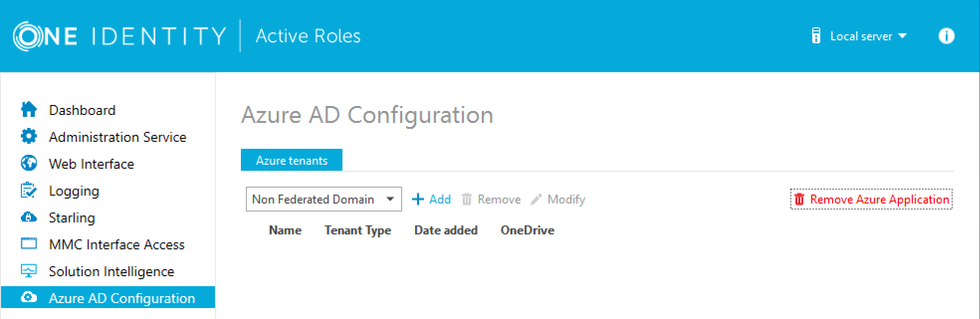This screenshot has height=319, width=980.
Task: Click the Web Interface globe icon
Action: coord(29,163)
